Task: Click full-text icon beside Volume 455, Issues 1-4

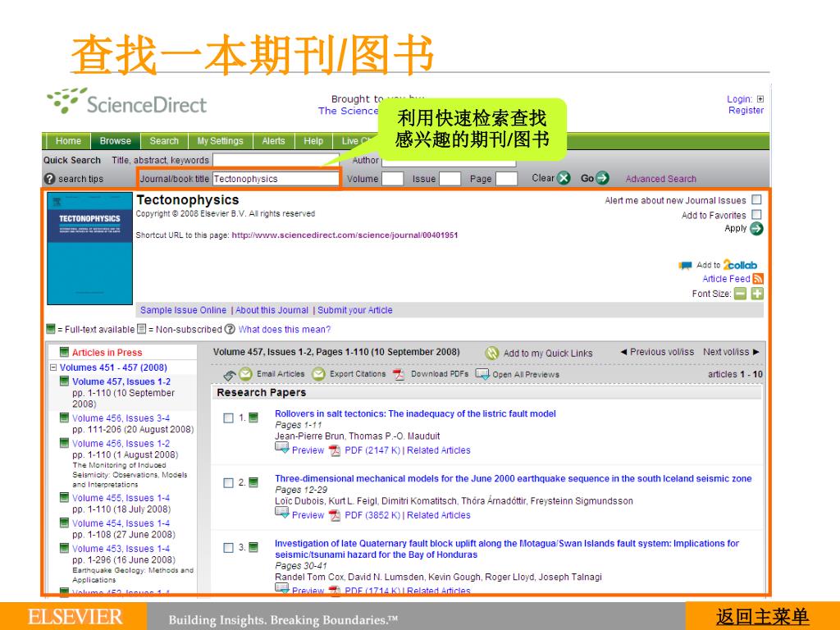Action: click(x=64, y=497)
